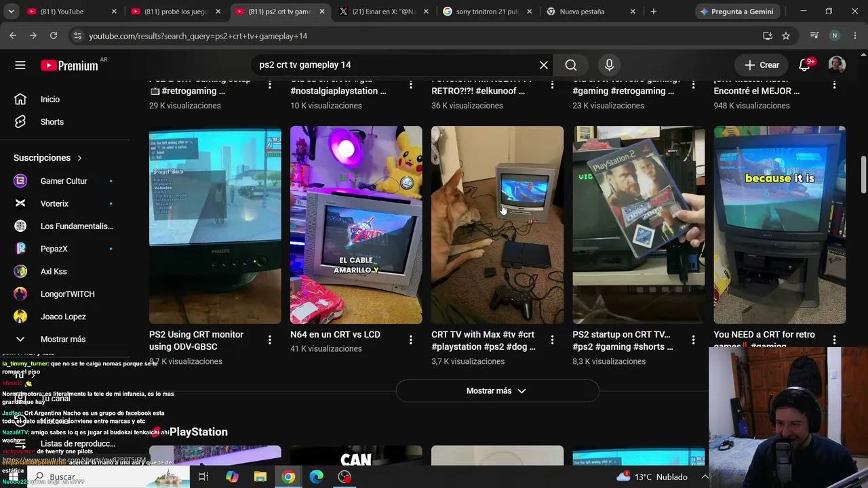
Task: Install the YouTube app from the address bar
Action: [768, 36]
